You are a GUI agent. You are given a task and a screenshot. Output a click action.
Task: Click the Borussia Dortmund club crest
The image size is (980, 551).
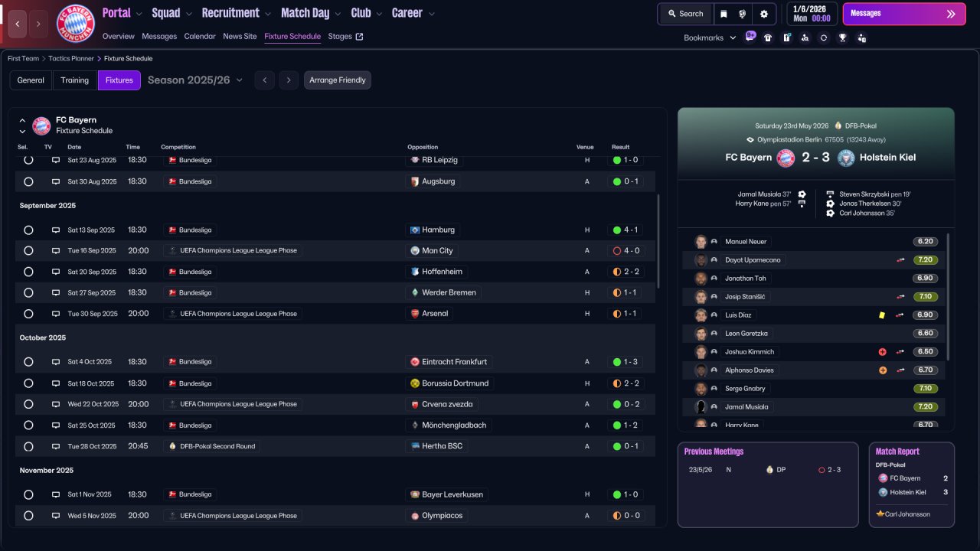coord(415,383)
